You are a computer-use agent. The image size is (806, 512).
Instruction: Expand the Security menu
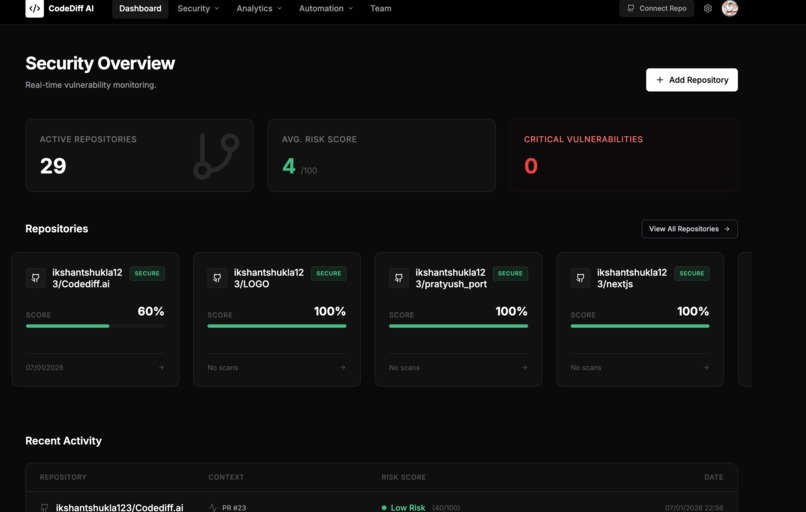point(198,8)
